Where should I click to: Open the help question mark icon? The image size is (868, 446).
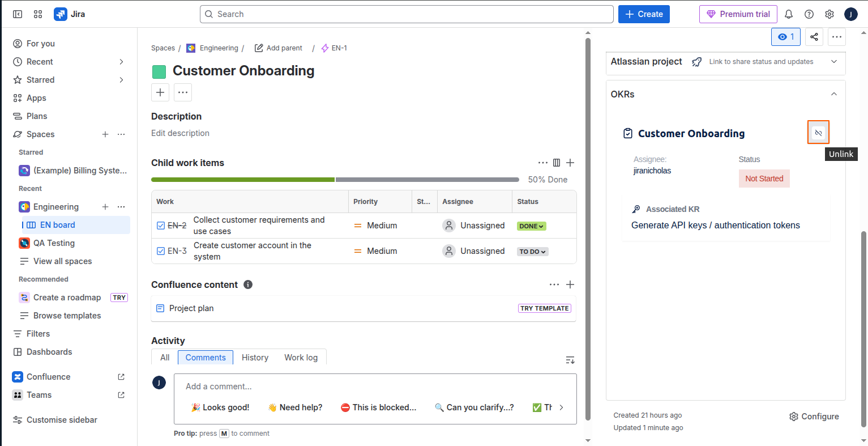point(809,14)
